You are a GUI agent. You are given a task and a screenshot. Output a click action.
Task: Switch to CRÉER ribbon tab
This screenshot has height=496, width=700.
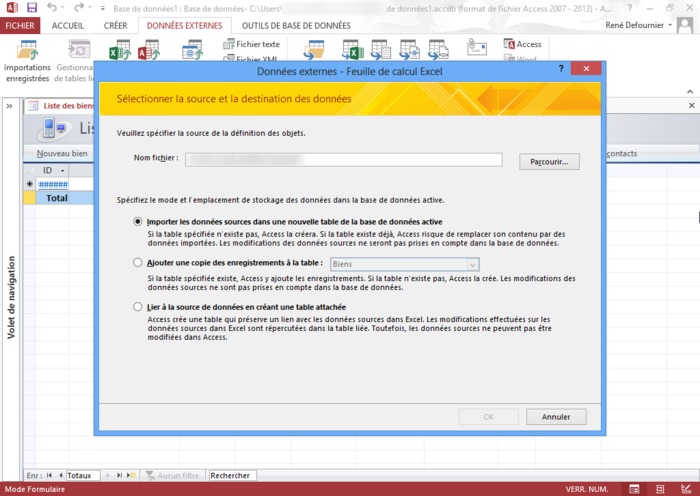115,25
